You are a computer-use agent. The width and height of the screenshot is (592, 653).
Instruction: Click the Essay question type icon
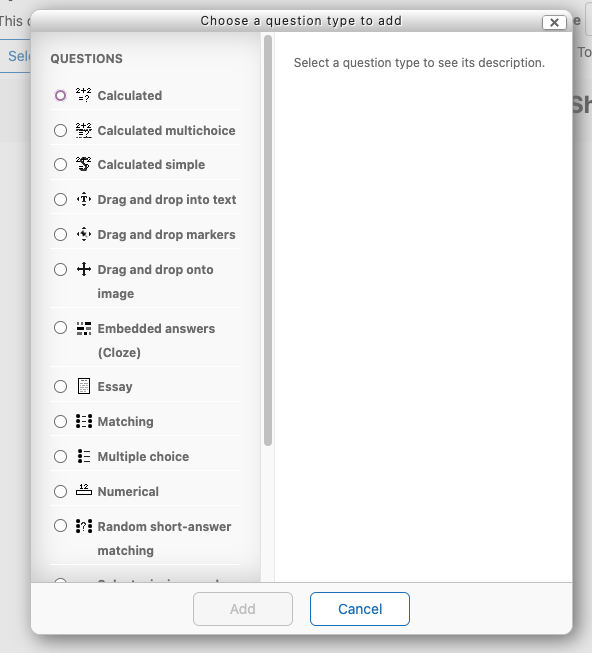click(x=84, y=386)
